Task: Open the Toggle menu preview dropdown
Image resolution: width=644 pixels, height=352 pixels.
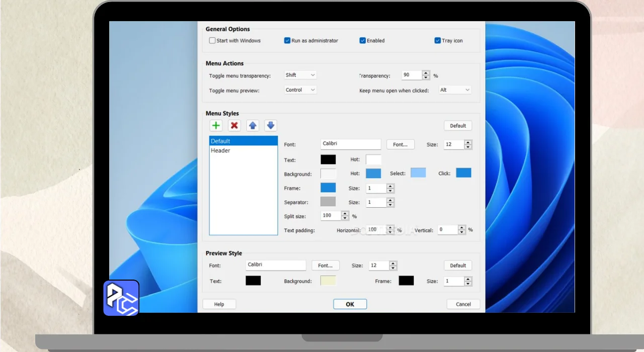Action: click(300, 90)
